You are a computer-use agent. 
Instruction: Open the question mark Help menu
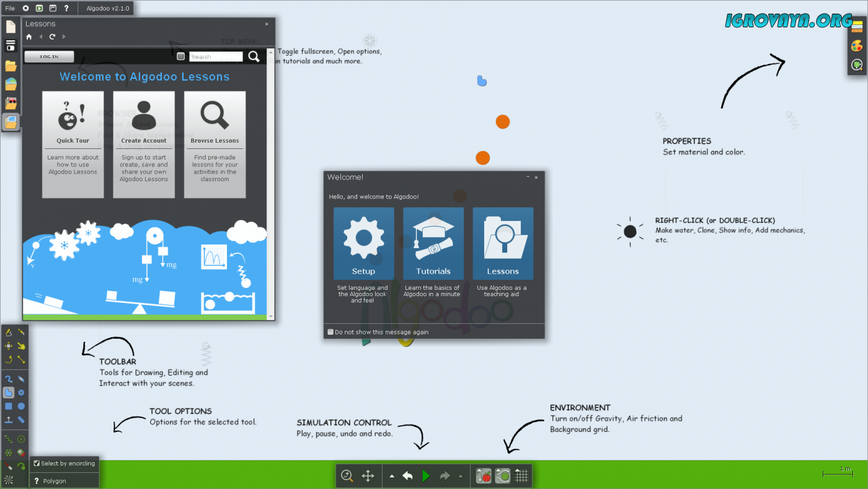(x=66, y=8)
